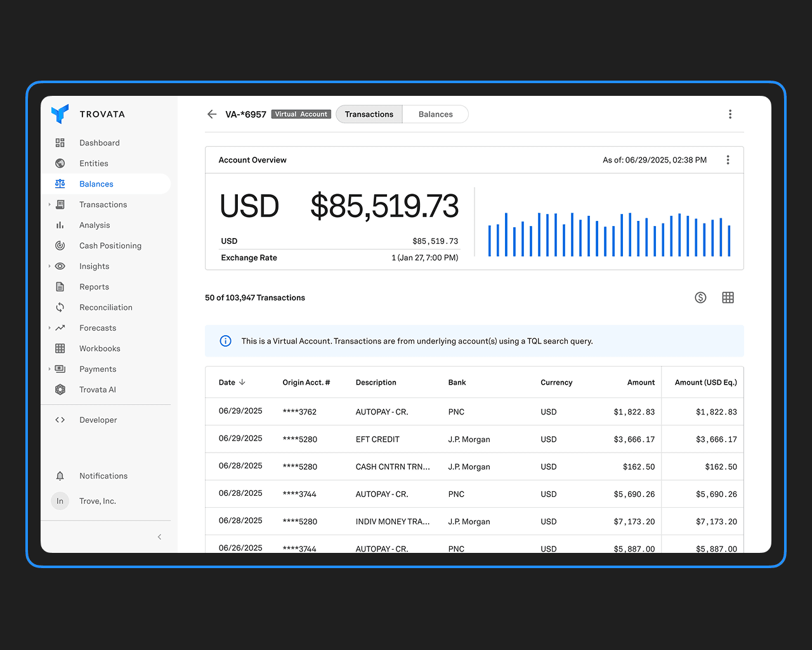812x650 pixels.
Task: Expand the Transactions sidebar section
Action: [49, 204]
